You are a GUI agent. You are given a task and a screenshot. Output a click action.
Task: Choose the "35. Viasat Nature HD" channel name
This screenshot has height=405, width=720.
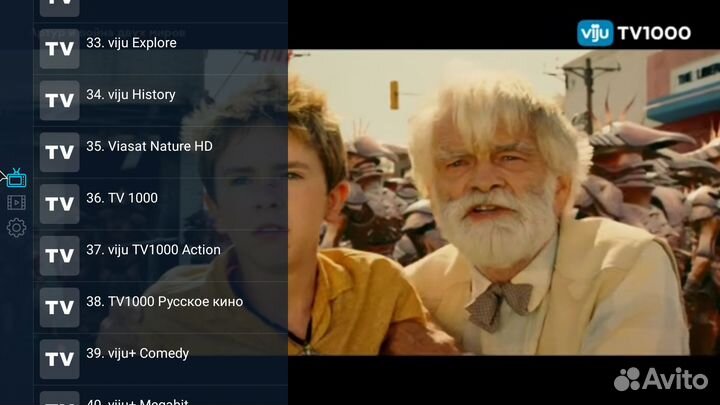coord(149,146)
